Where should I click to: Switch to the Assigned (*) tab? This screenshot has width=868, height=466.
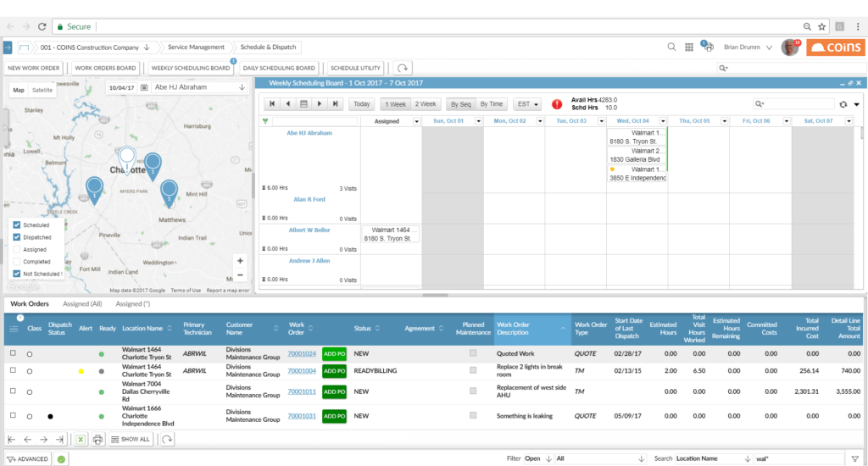pos(133,304)
